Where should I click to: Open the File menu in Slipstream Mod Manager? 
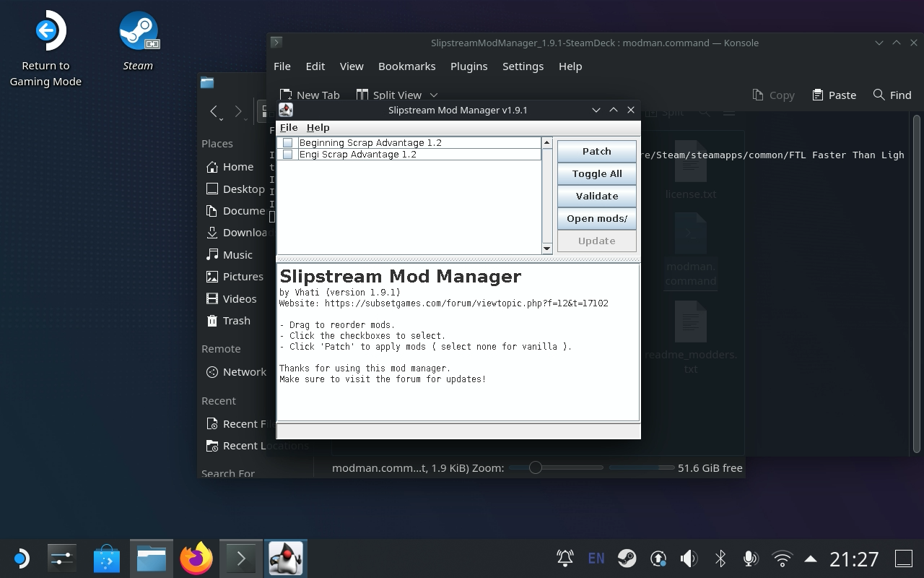click(x=288, y=127)
